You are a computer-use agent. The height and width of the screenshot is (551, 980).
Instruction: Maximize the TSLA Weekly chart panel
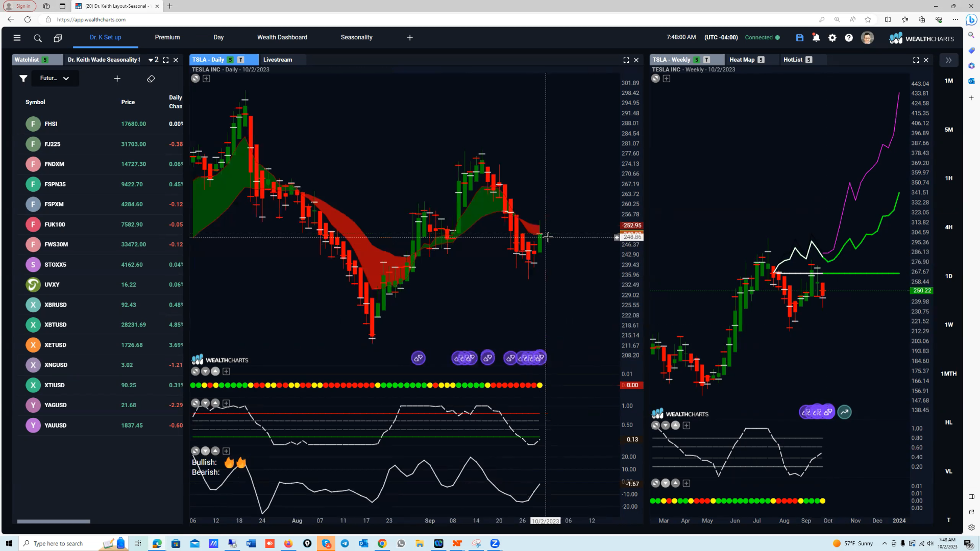916,60
